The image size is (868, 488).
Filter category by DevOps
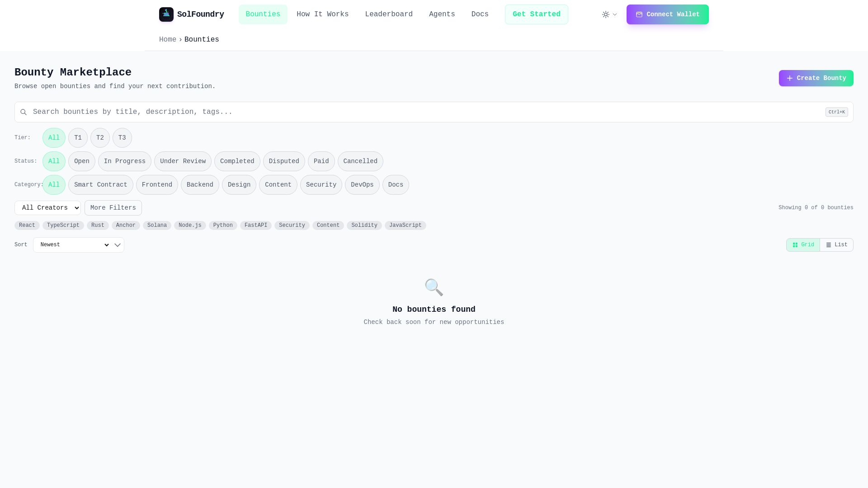362,185
